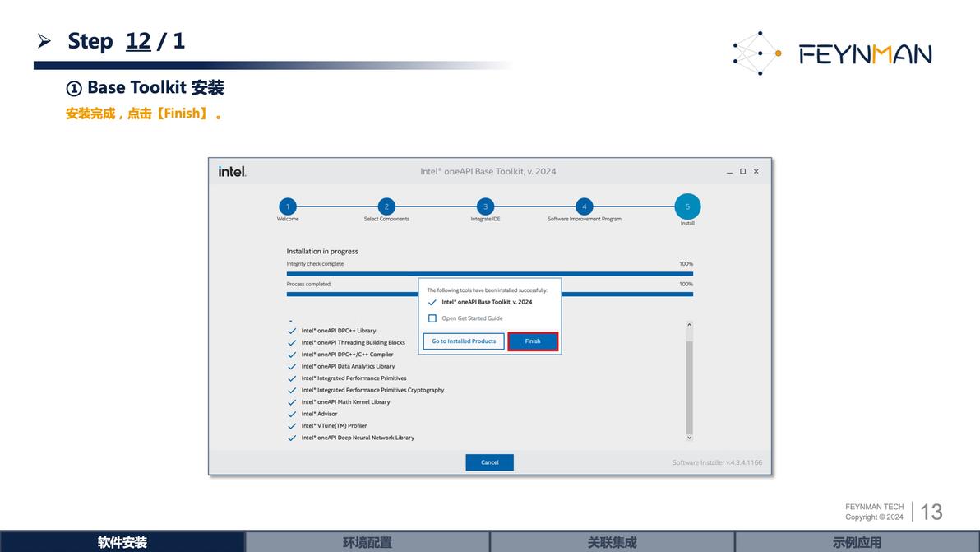Click 'Installation in progress' heading
The image size is (980, 552).
(x=322, y=251)
